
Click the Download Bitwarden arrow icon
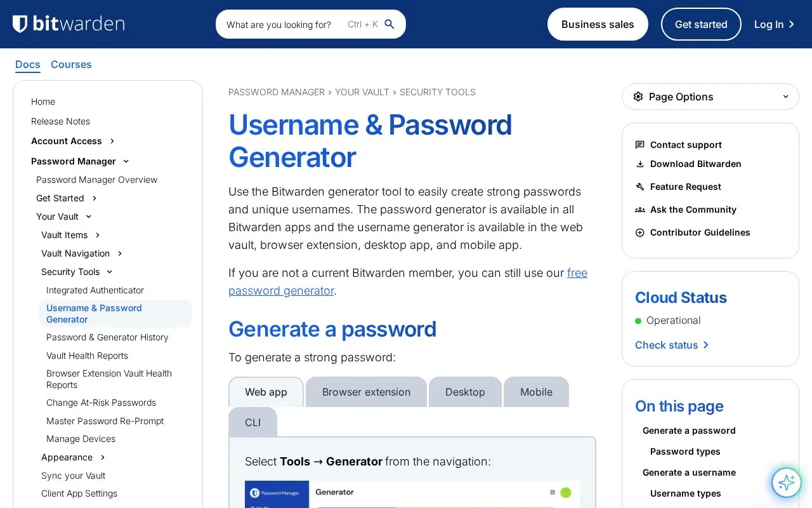coord(640,164)
